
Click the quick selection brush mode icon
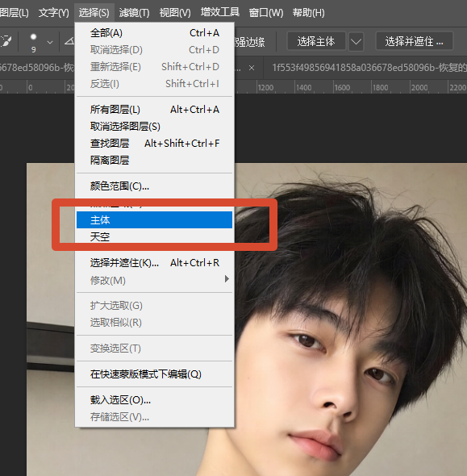pyautogui.click(x=6, y=41)
